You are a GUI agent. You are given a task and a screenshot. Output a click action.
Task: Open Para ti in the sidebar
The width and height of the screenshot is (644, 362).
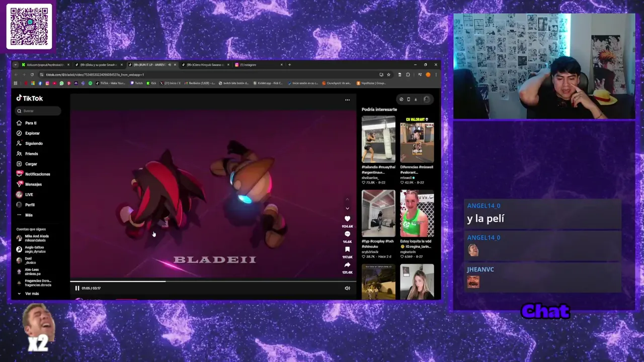[31, 123]
